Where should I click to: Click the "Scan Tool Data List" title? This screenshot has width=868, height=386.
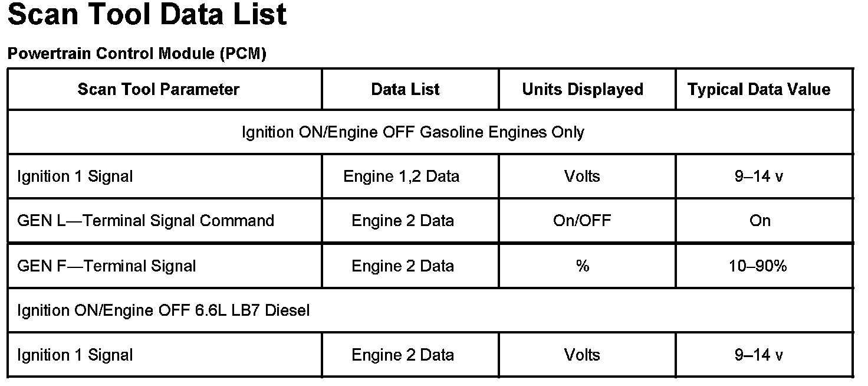point(147,15)
